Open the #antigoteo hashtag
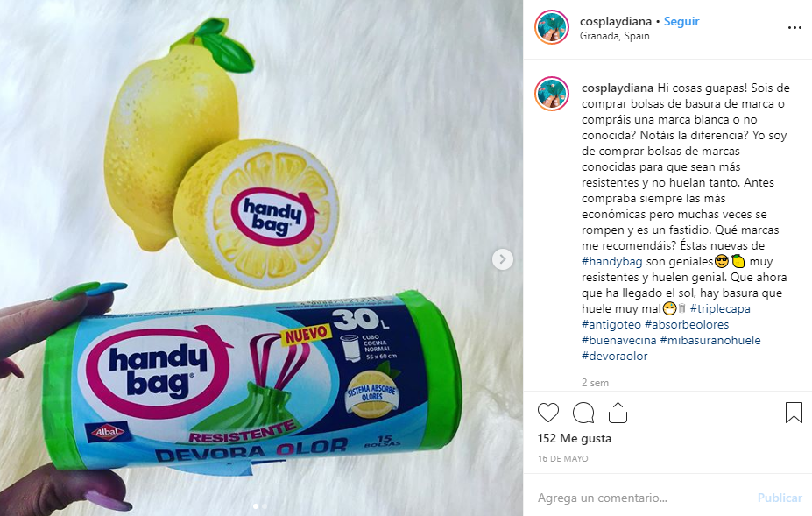 pos(611,324)
